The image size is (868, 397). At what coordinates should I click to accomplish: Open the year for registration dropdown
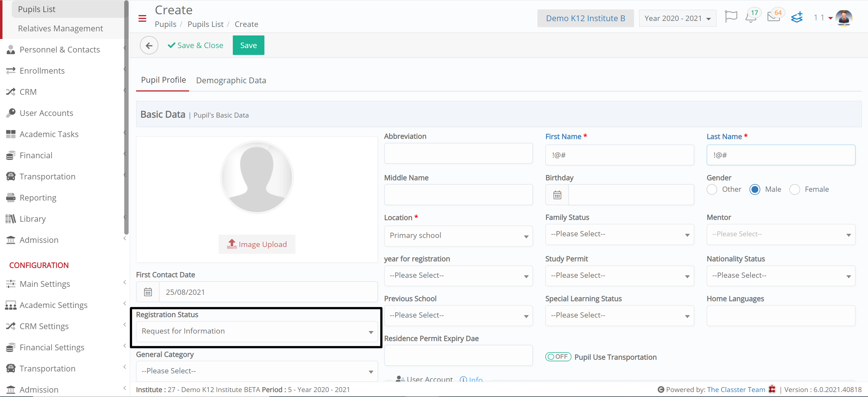click(458, 276)
